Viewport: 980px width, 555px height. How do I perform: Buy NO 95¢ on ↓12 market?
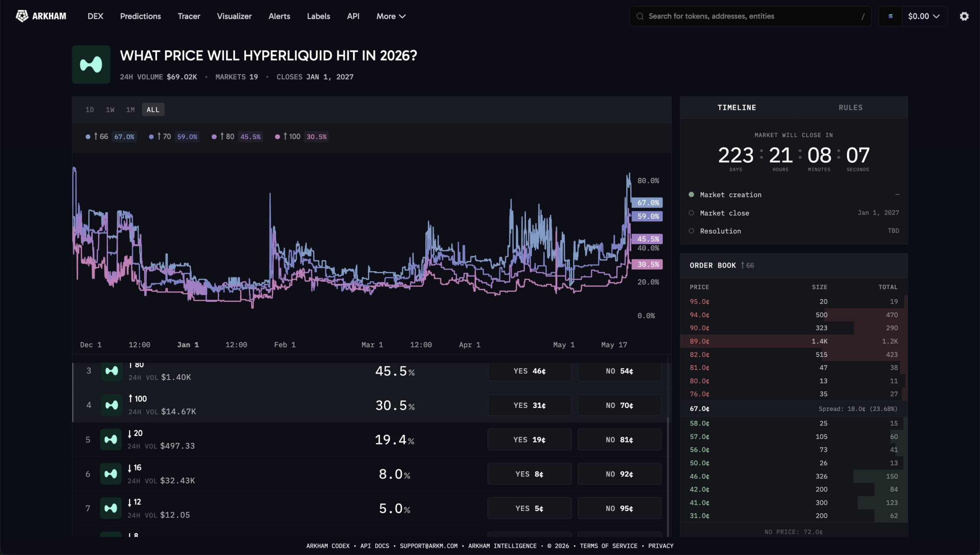(x=619, y=508)
